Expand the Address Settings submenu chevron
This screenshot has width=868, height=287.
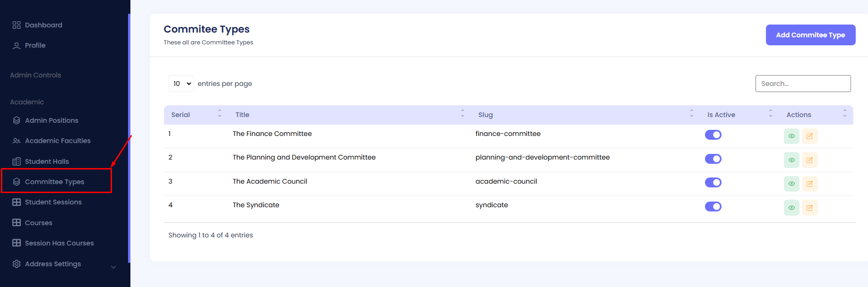coord(113,267)
